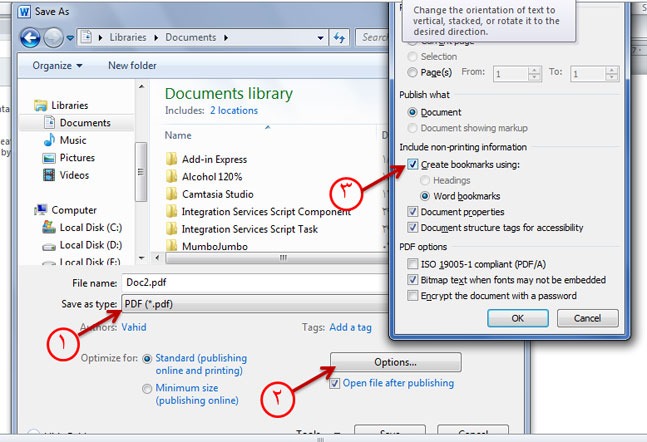Click the Computer monitor icon

40,210
